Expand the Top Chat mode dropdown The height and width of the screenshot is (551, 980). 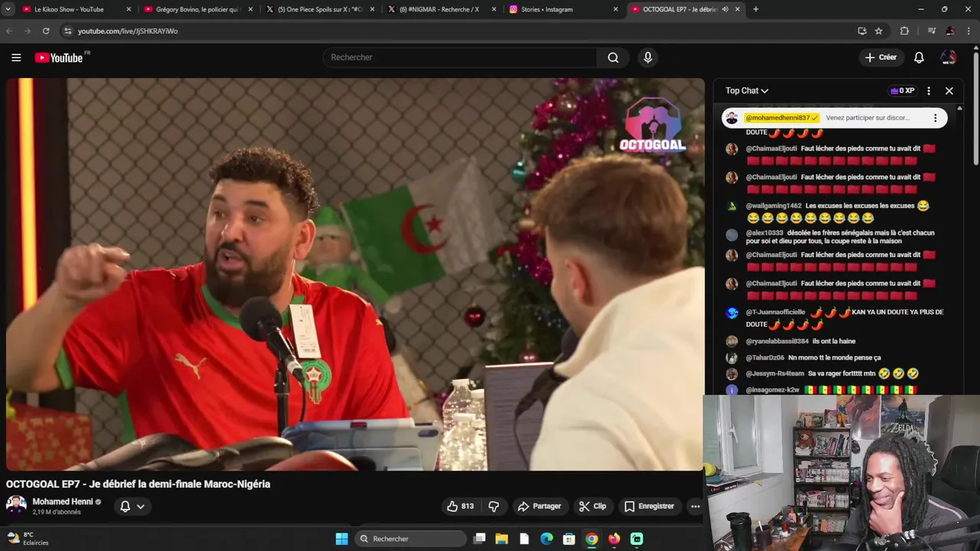point(747,90)
